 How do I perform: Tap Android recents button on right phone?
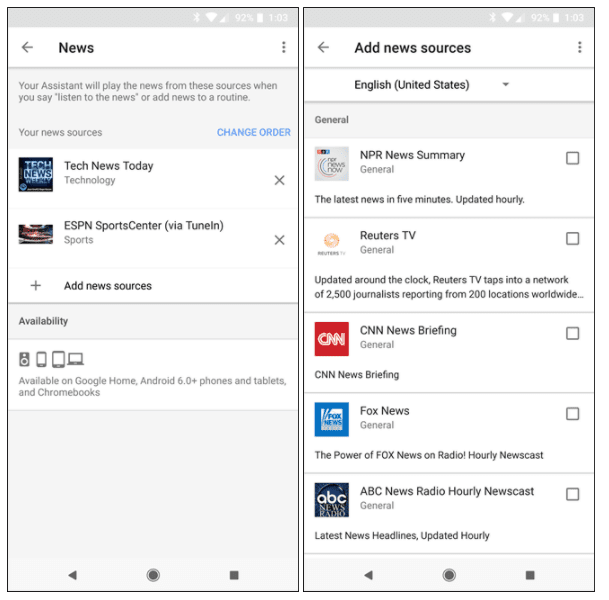click(x=530, y=575)
